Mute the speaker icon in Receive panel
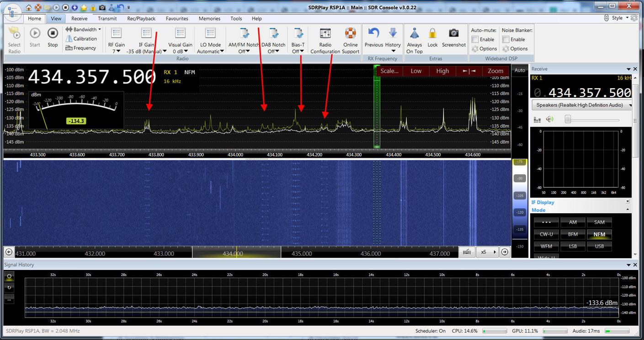Screen dimensions: 644x340 (550, 119)
